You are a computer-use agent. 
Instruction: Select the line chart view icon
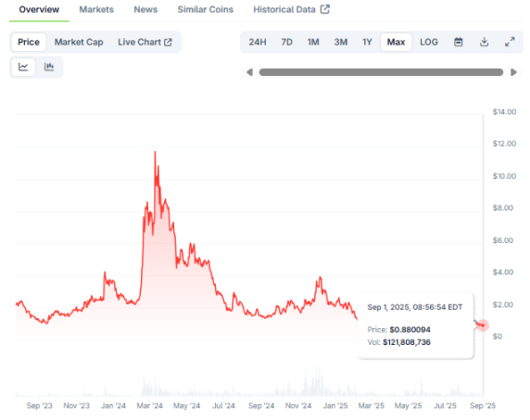click(23, 67)
